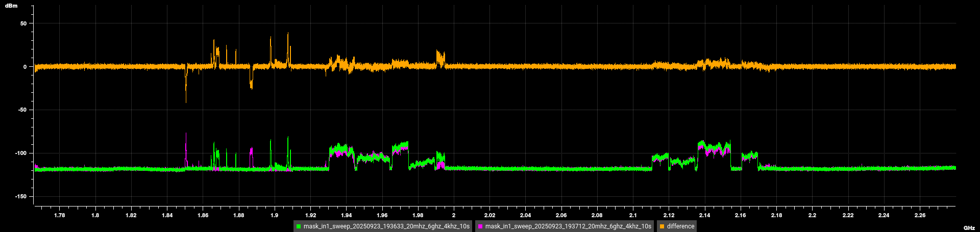
Task: Click the 2 GHz tick label
Action: coord(454,215)
